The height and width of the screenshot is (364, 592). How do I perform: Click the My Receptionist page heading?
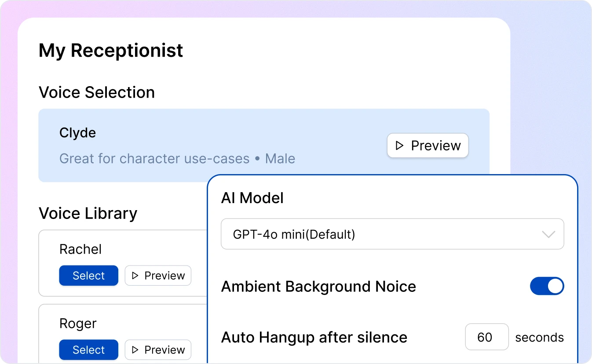point(111,51)
